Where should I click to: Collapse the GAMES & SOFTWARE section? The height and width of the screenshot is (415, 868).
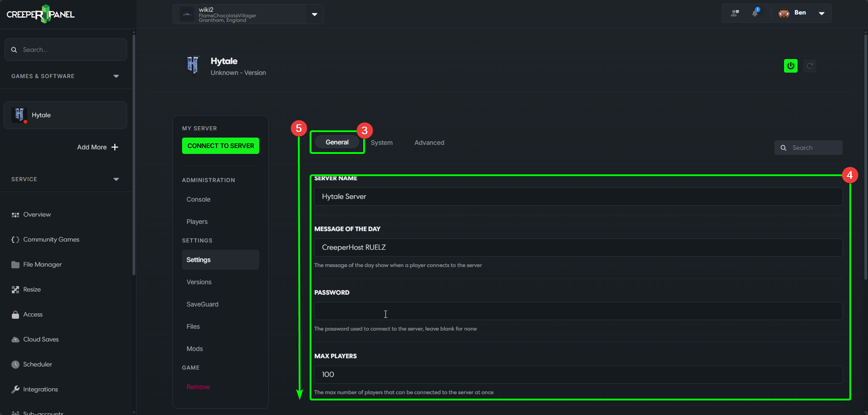click(116, 76)
